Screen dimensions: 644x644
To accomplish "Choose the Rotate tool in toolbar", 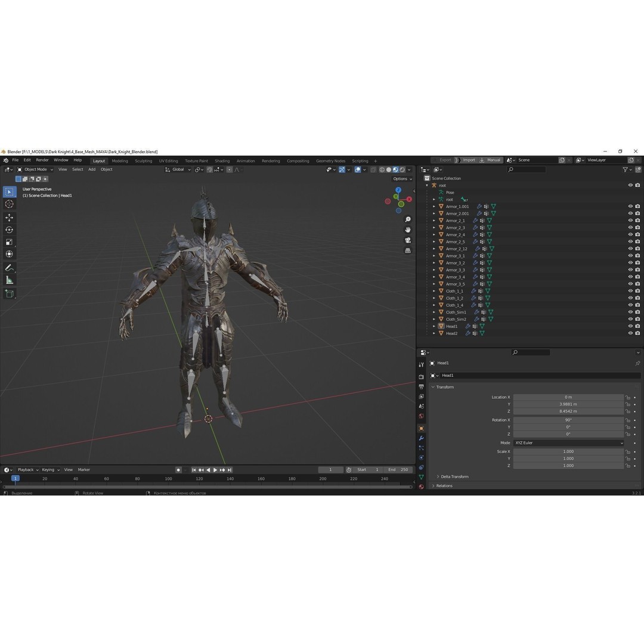I will [10, 230].
